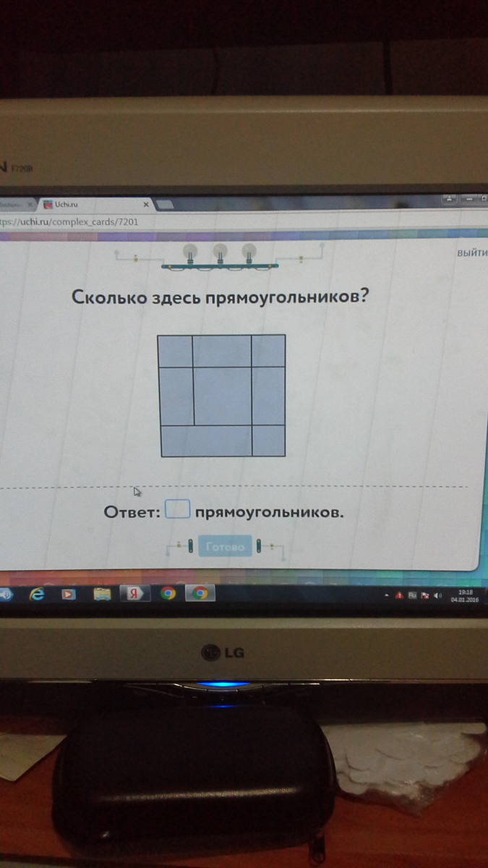Click the language indicator in tray
Viewport: 488px width, 868px height.
click(x=412, y=595)
